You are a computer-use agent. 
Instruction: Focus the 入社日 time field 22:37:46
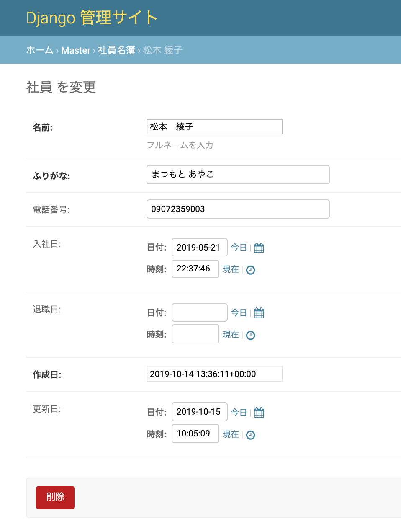(x=195, y=269)
